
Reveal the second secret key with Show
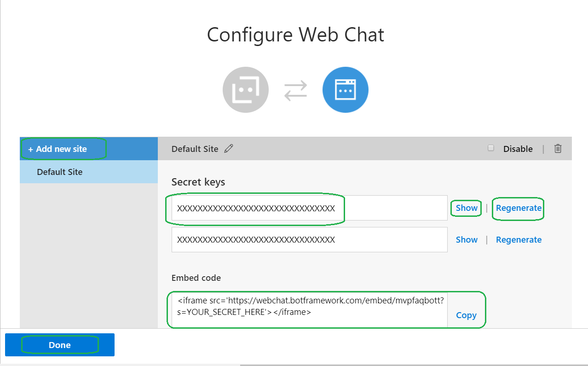click(x=467, y=240)
